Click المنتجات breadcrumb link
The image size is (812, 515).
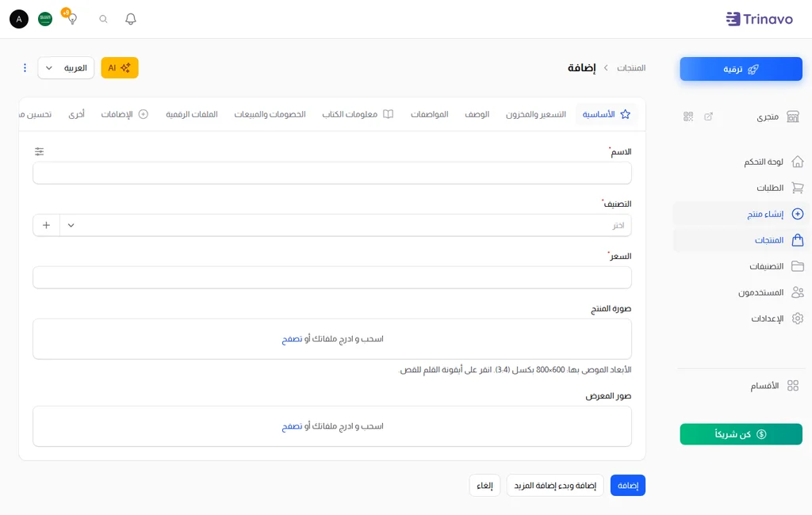coord(631,68)
